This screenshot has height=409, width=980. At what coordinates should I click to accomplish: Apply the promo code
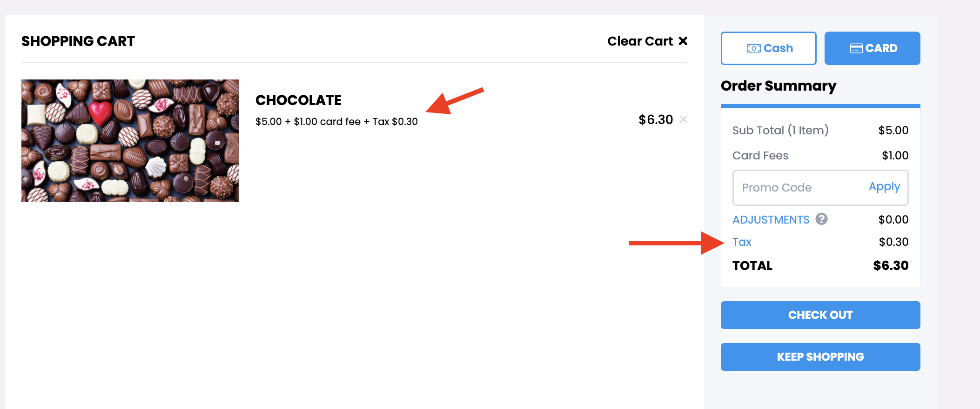tap(884, 187)
